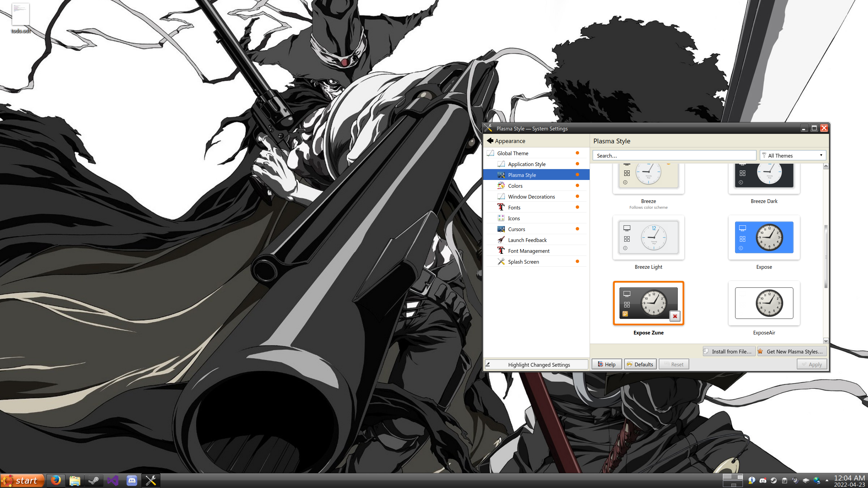Click the Icons category icon

tap(501, 218)
